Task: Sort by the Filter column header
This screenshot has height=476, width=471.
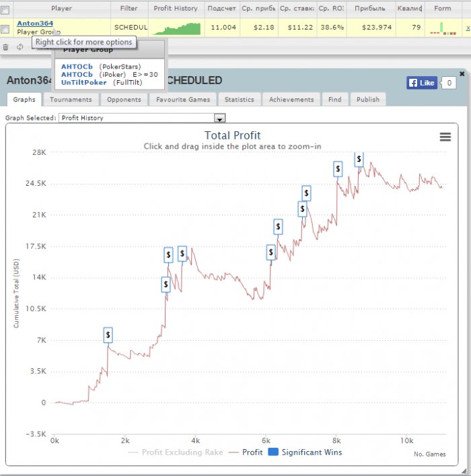Action: tap(129, 9)
